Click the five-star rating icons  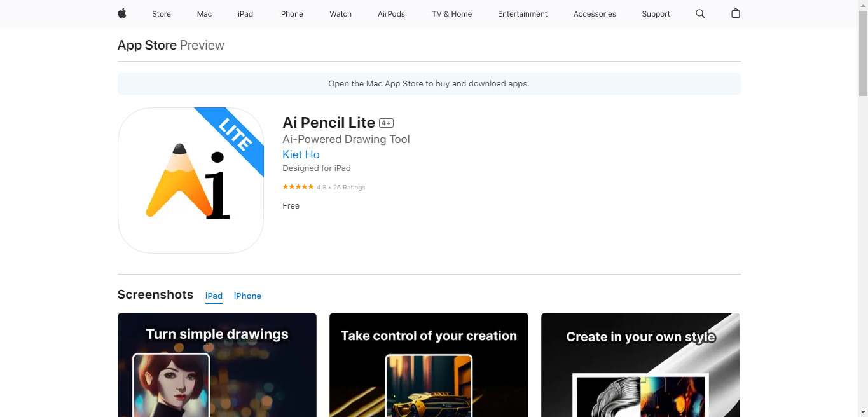(298, 187)
